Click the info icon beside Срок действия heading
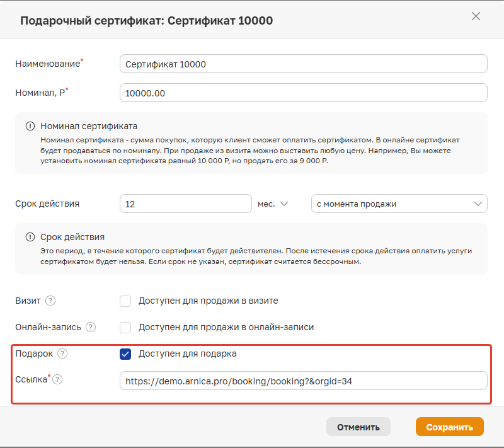Image resolution: width=504 pixels, height=448 pixels. coord(30,237)
